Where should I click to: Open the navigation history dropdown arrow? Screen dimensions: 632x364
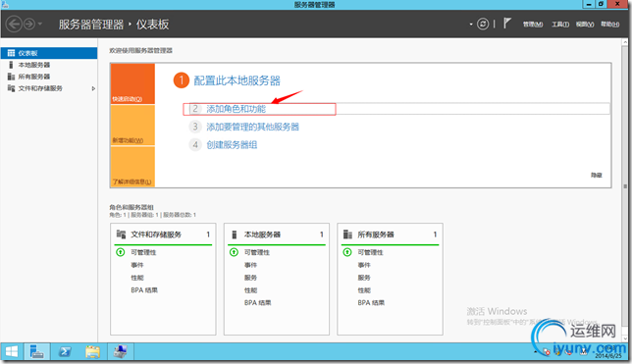click(40, 25)
